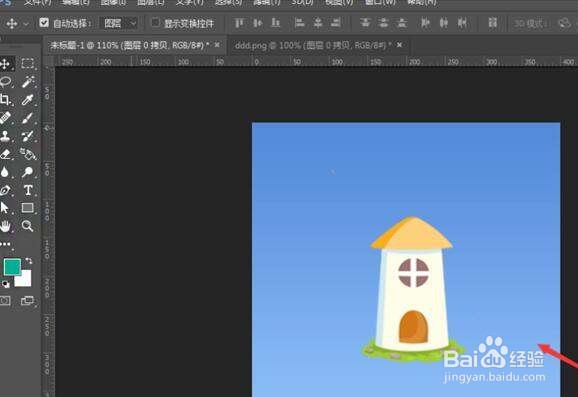
Task: Align right edges
Action: tap(336, 23)
